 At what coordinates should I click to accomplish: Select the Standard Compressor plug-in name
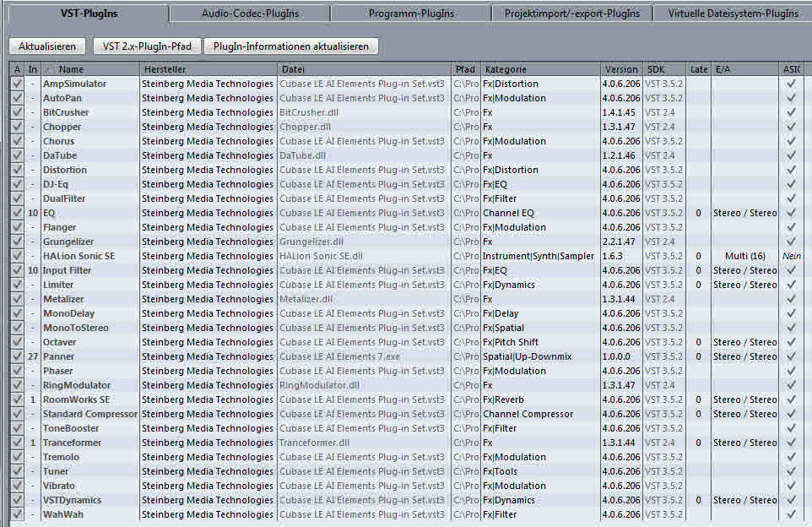pos(90,414)
